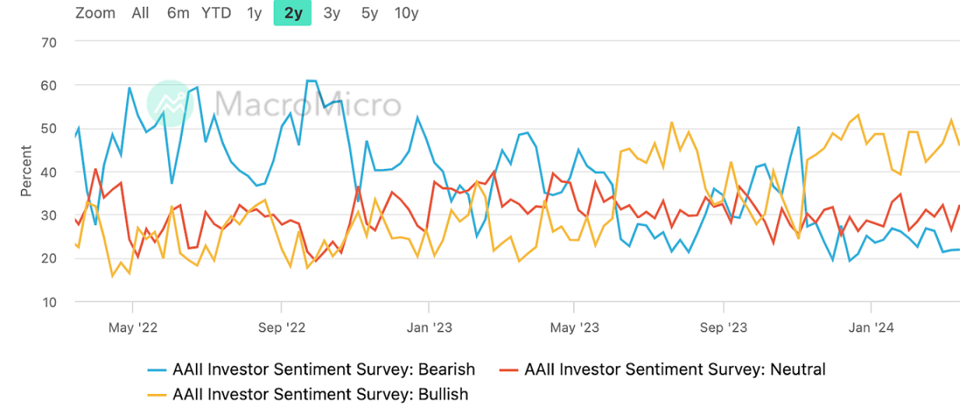Click the red Neutral legend line swatch
This screenshot has width=980, height=415.
pyautogui.click(x=509, y=370)
